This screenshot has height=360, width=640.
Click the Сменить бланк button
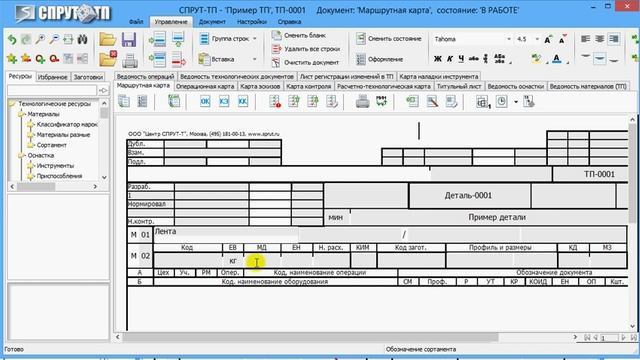pyautogui.click(x=299, y=36)
